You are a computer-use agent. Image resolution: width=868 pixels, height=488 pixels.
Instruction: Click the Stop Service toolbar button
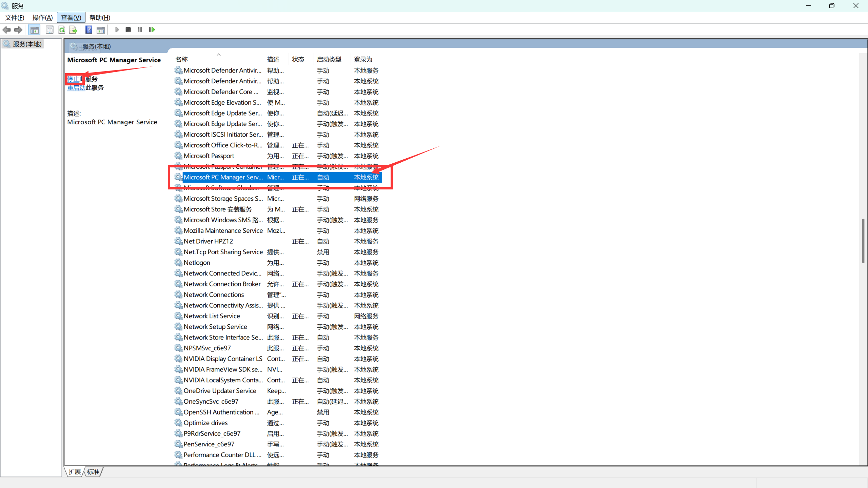point(128,30)
